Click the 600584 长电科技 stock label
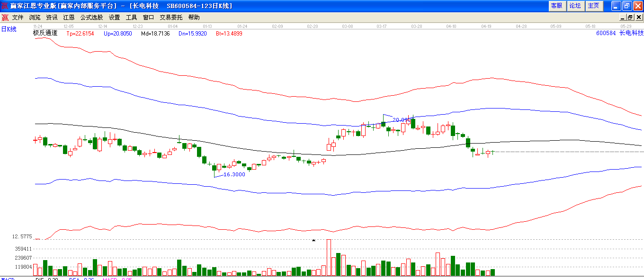This screenshot has height=280, width=644. tap(620, 33)
